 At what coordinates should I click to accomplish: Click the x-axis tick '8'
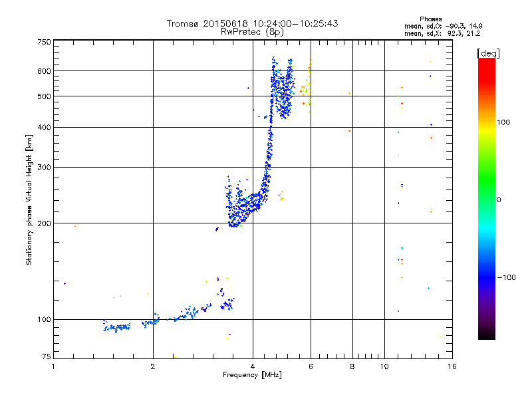[x=352, y=366]
